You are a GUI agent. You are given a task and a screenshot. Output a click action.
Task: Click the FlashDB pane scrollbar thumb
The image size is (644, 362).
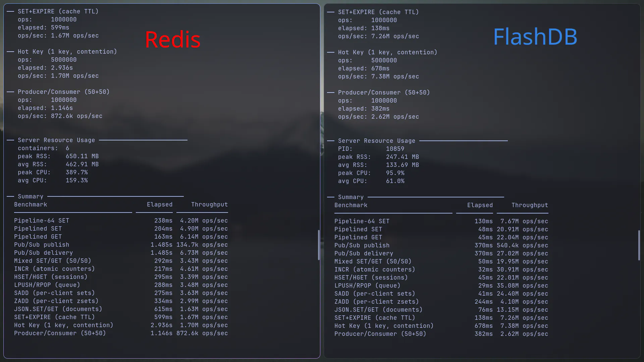639,245
